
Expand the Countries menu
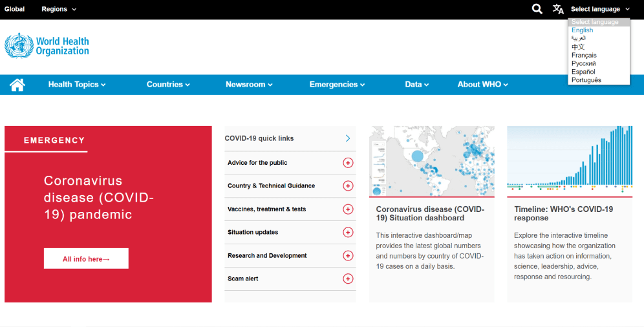tap(168, 85)
